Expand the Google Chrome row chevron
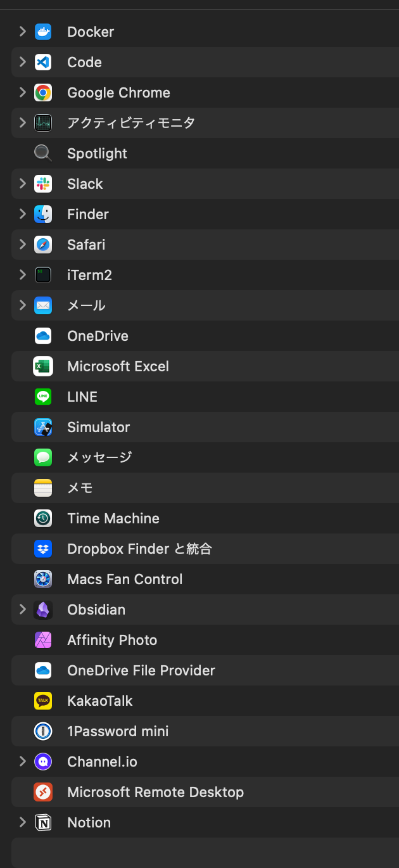The height and width of the screenshot is (868, 399). click(x=22, y=92)
